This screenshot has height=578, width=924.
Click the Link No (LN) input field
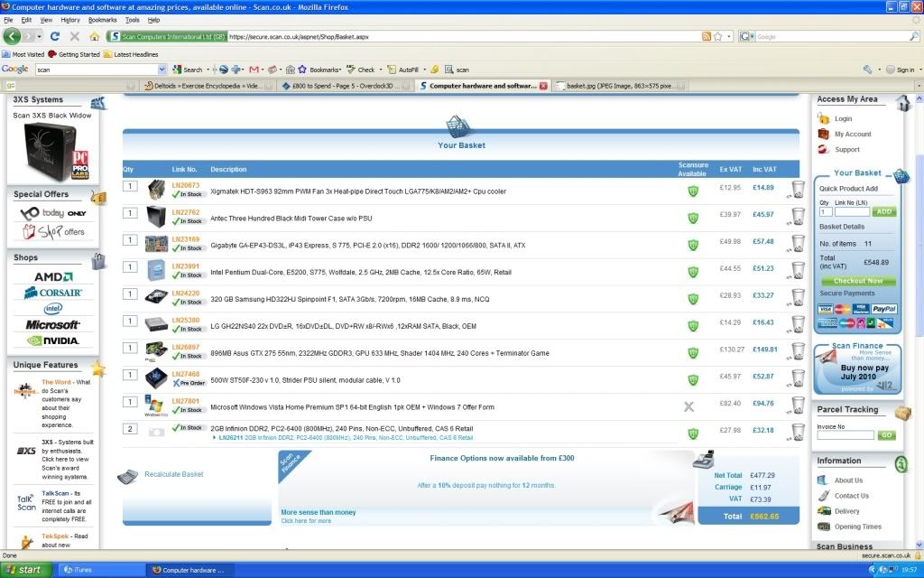click(852, 211)
